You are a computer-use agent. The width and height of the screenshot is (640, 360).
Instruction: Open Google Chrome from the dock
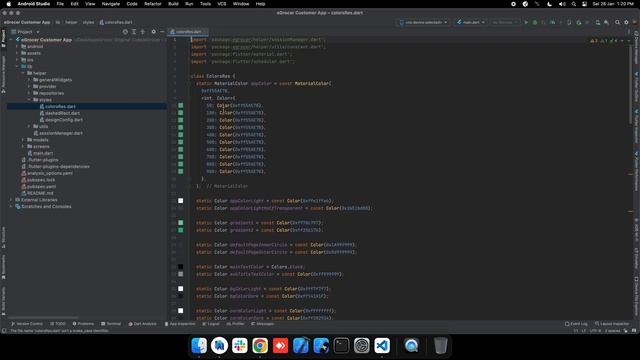pos(260,346)
